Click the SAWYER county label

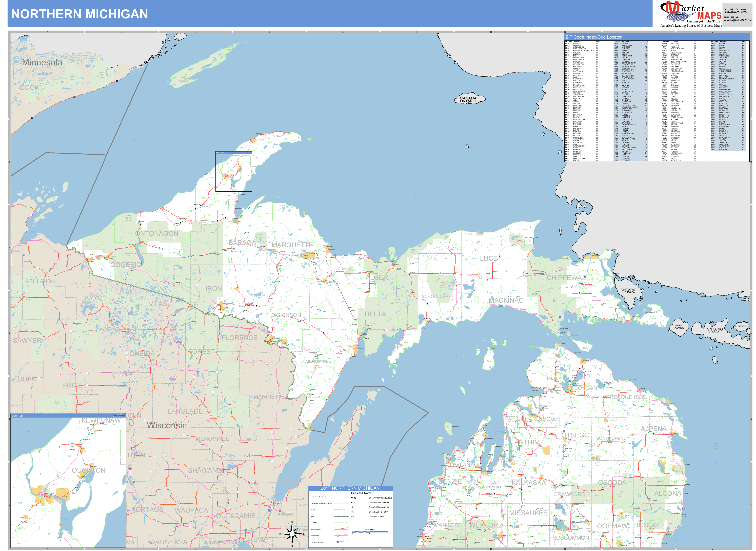27,341
